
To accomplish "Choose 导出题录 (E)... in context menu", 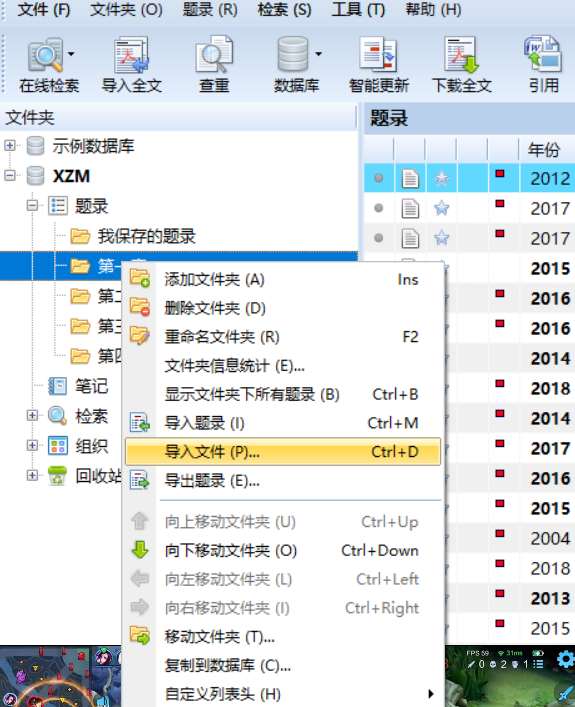I will [283, 481].
